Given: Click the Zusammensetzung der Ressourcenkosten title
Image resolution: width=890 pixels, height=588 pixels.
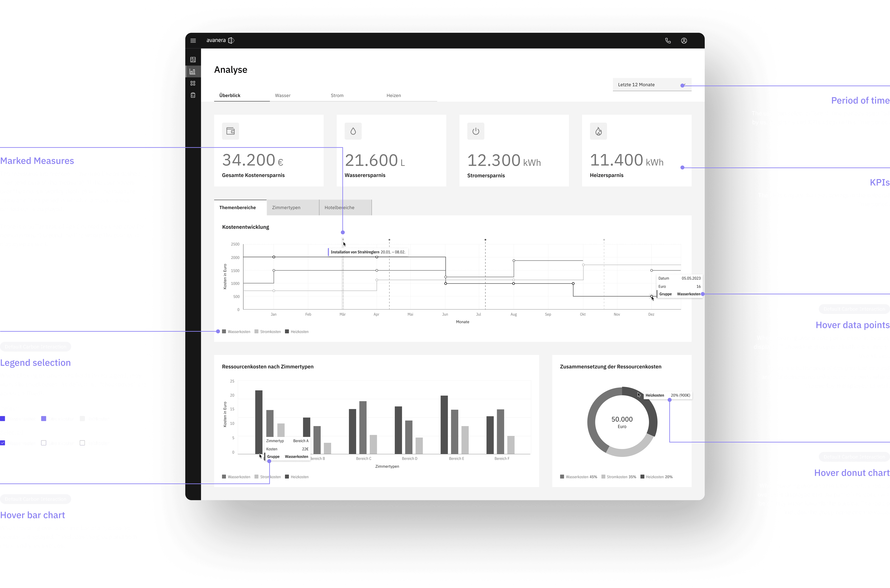Looking at the screenshot, I should 611,367.
